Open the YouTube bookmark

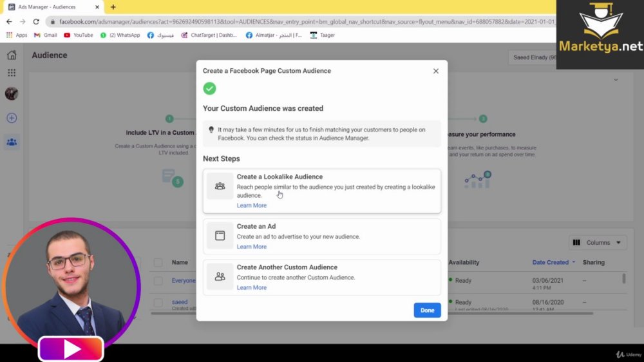click(x=79, y=35)
